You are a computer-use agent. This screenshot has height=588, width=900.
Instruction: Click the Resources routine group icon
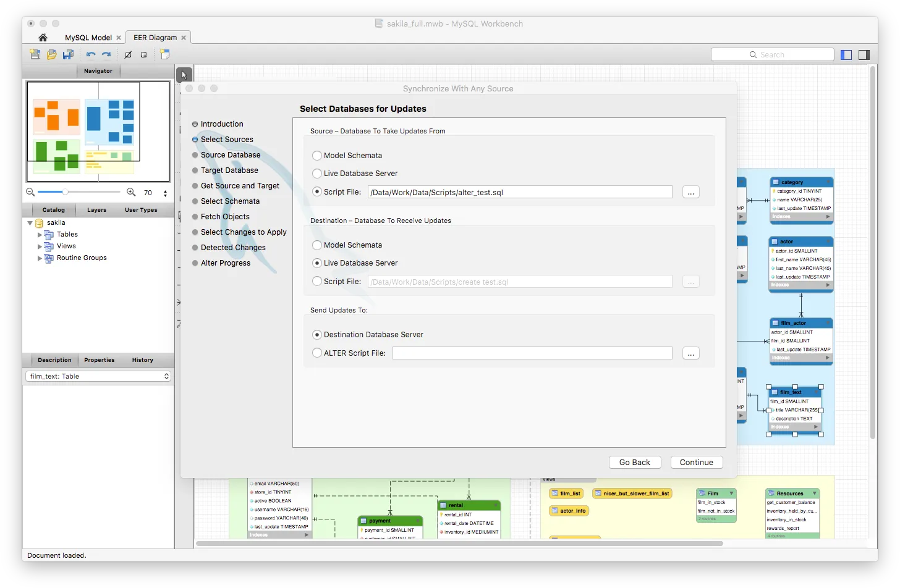771,493
